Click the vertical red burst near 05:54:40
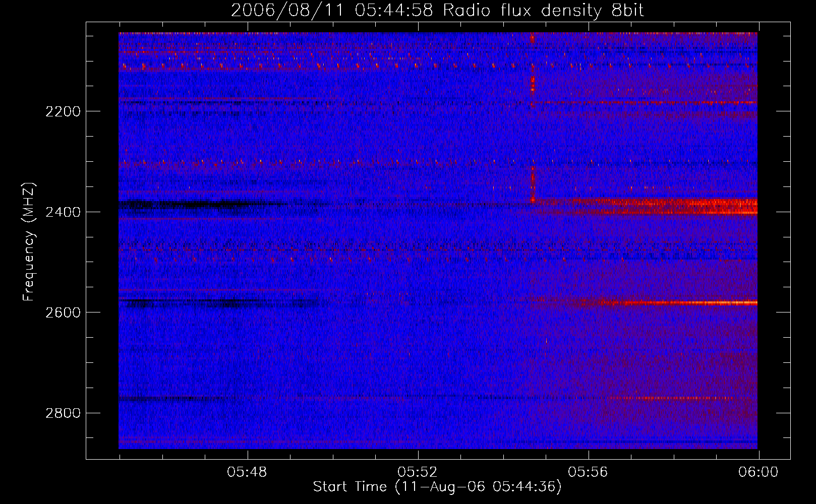This screenshot has width=816, height=504. click(x=532, y=117)
